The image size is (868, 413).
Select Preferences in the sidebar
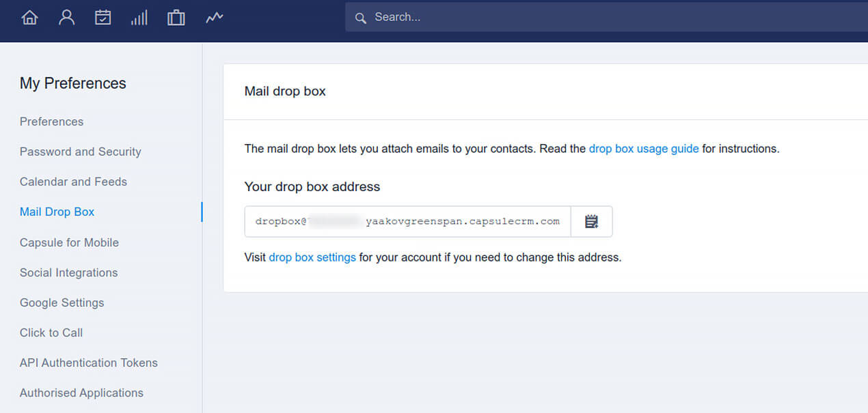(x=51, y=122)
